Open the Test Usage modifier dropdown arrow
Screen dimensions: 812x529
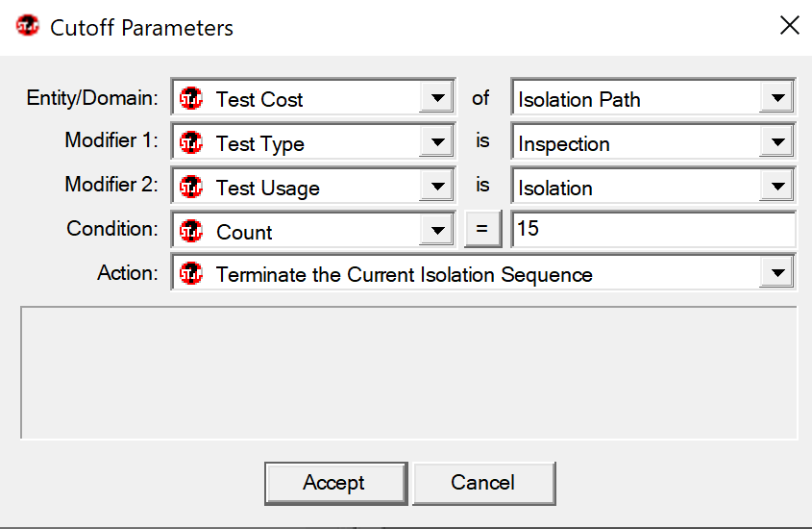pos(437,186)
